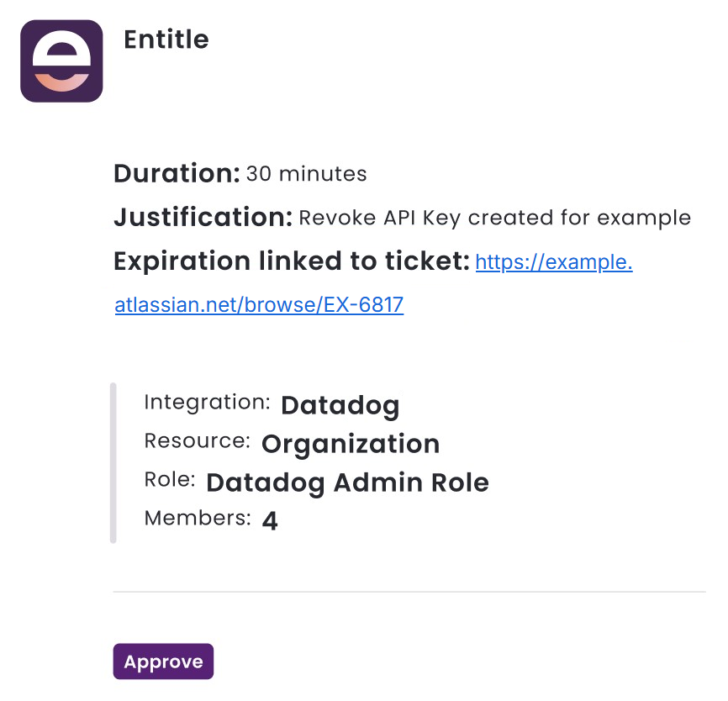This screenshot has width=728, height=701.
Task: Click the Approve button
Action: [163, 661]
